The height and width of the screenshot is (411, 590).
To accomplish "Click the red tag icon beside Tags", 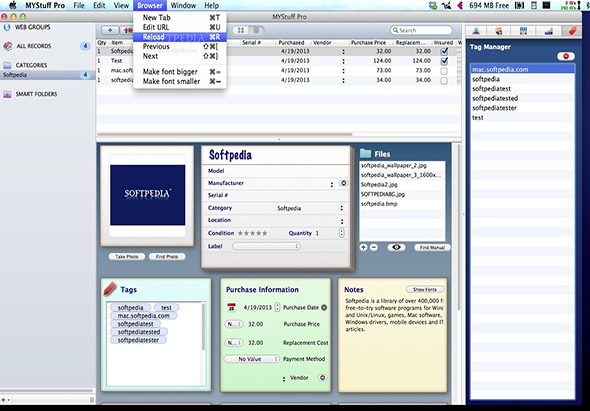I will pyautogui.click(x=110, y=289).
